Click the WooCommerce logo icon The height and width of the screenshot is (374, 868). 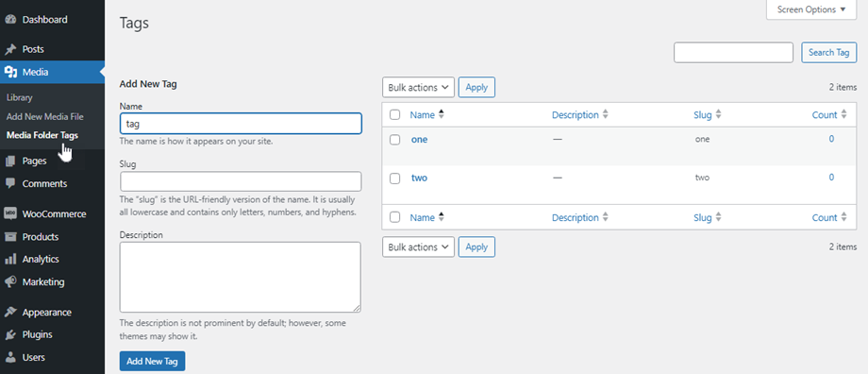[10, 213]
